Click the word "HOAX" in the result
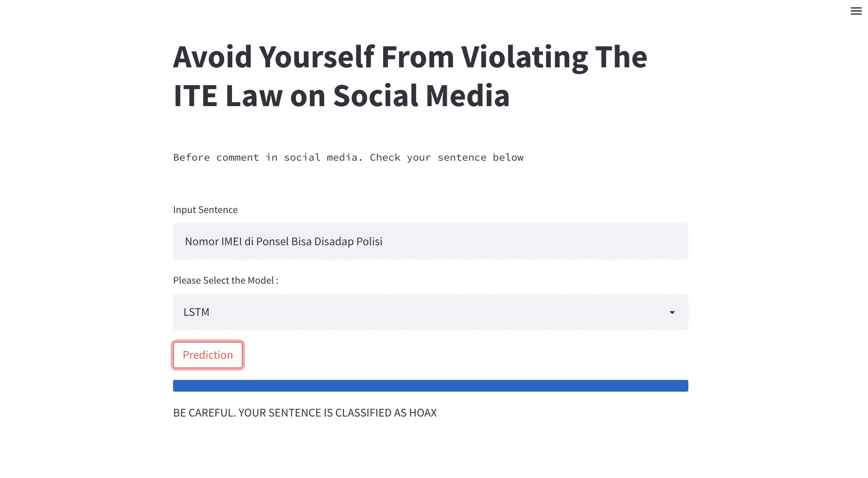Screen dimensions: 868x478 pyautogui.click(x=423, y=413)
